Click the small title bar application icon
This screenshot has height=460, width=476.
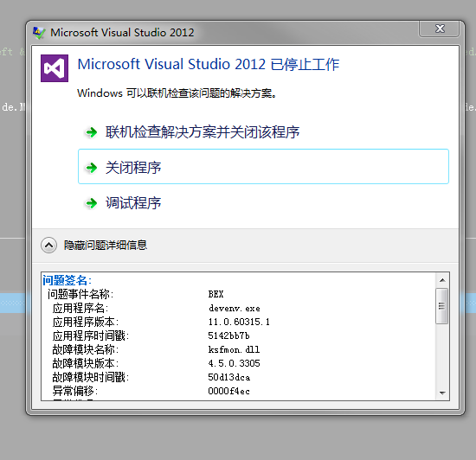[x=39, y=33]
